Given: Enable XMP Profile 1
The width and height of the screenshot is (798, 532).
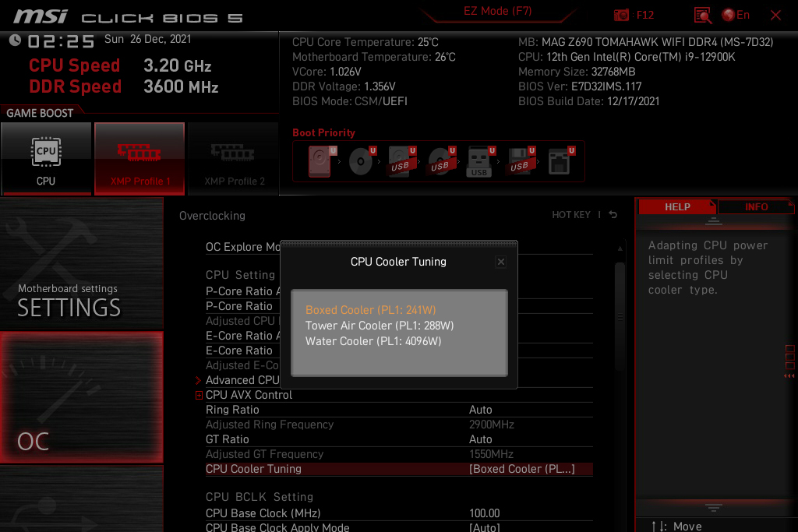Looking at the screenshot, I should (139, 158).
